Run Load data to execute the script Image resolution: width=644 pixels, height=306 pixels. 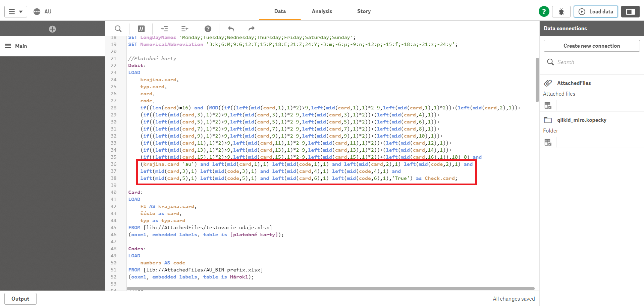596,11
